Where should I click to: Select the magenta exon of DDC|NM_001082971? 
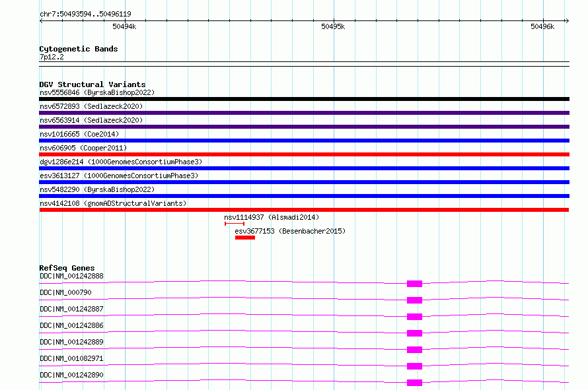(x=414, y=366)
